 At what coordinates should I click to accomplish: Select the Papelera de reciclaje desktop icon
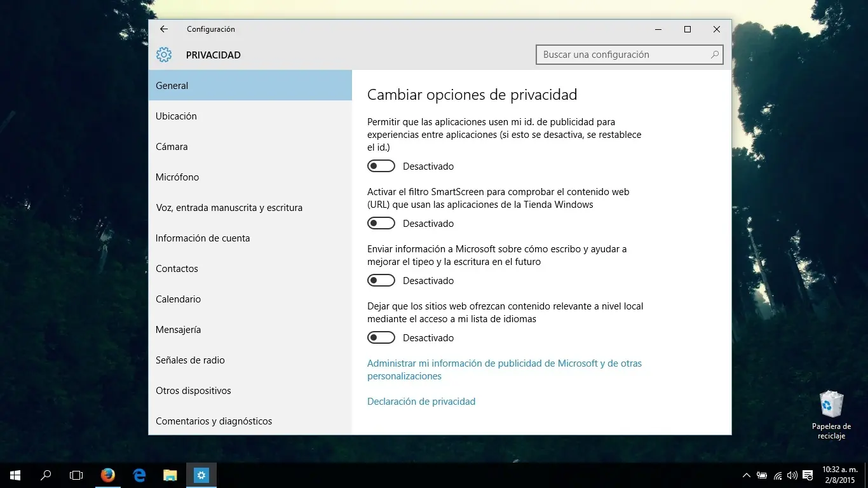[831, 416]
